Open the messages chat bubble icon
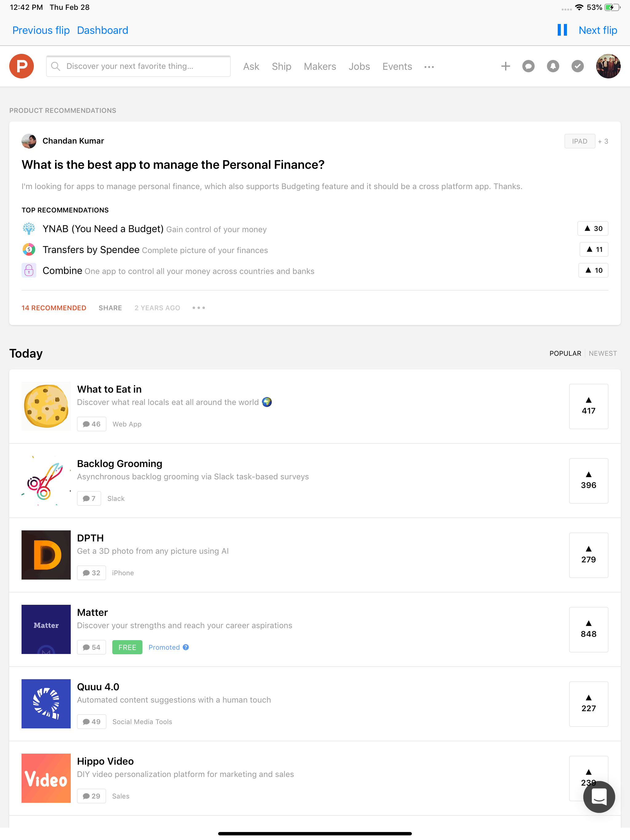 pos(528,66)
